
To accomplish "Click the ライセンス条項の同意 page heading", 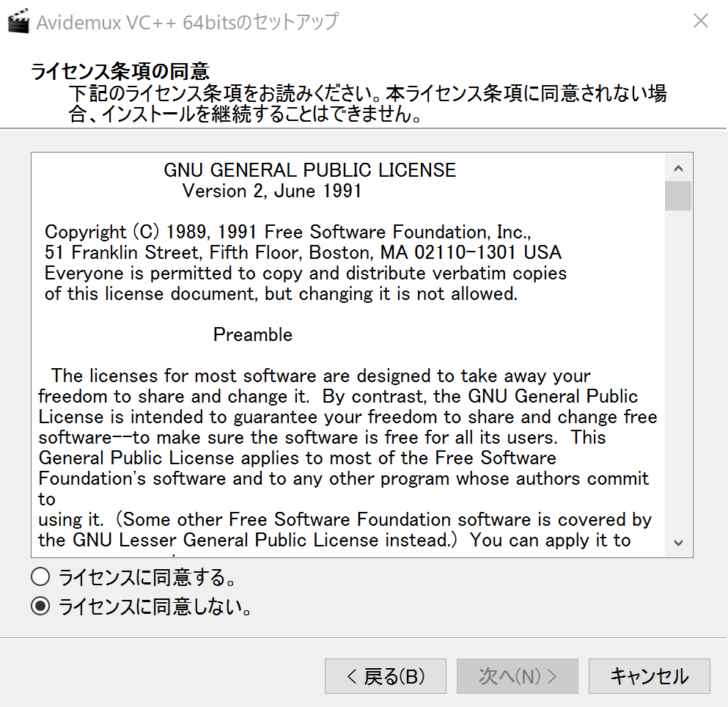I will click(x=120, y=71).
